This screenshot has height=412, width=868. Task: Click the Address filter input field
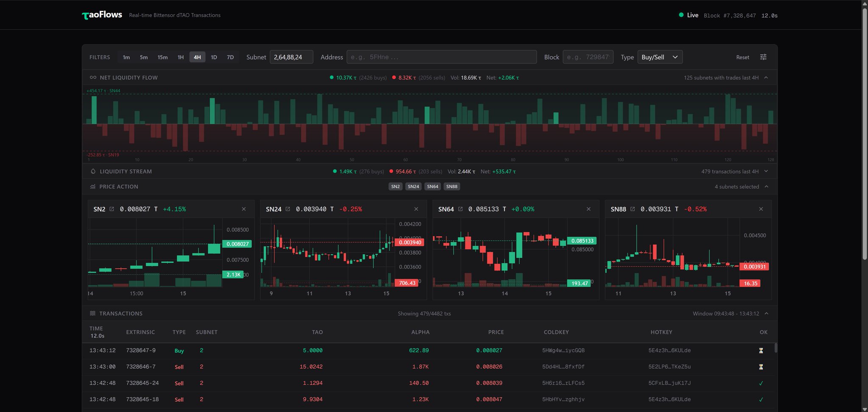[x=441, y=57]
